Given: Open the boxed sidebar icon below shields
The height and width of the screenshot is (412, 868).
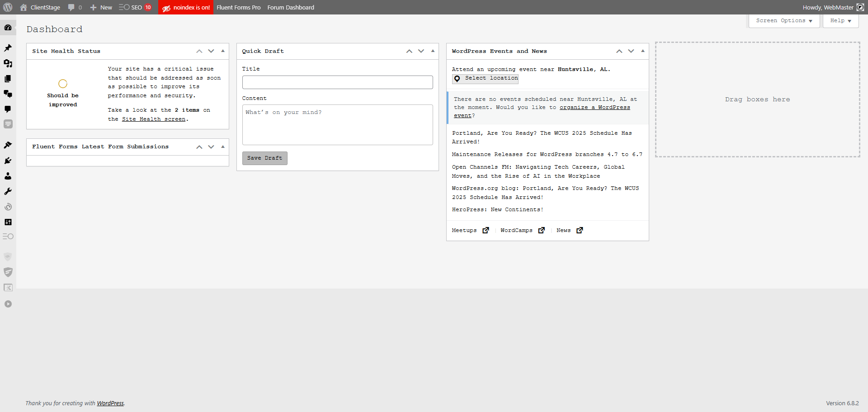Looking at the screenshot, I should click(x=8, y=287).
